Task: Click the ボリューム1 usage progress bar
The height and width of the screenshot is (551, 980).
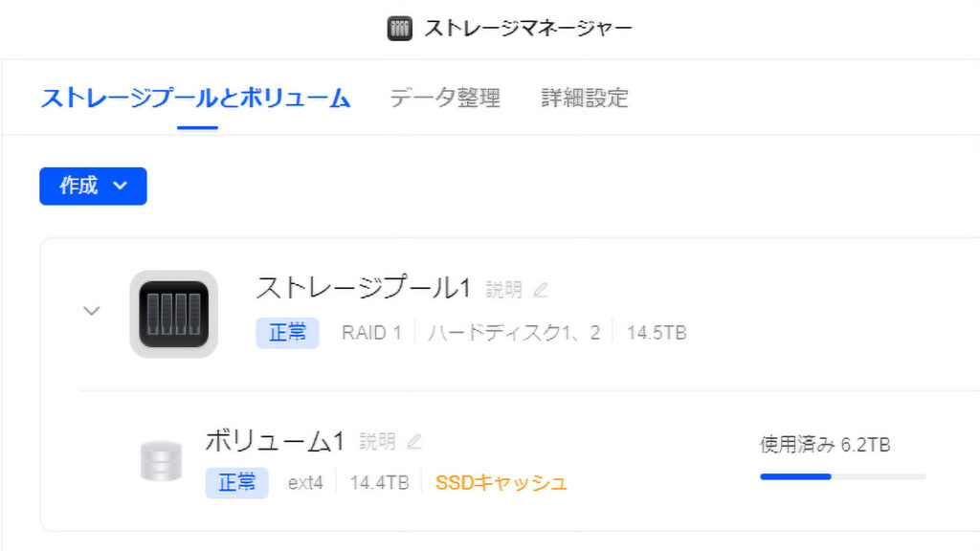Action: pyautogui.click(x=842, y=475)
